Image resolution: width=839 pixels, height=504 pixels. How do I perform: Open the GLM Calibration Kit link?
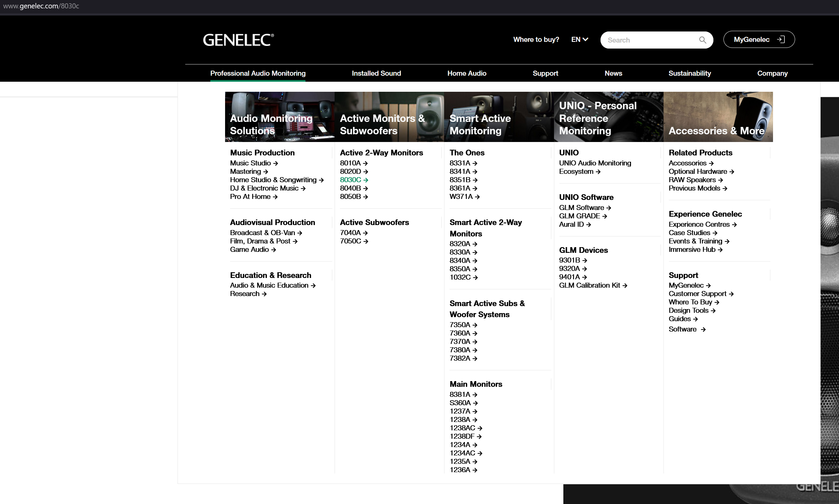tap(593, 285)
